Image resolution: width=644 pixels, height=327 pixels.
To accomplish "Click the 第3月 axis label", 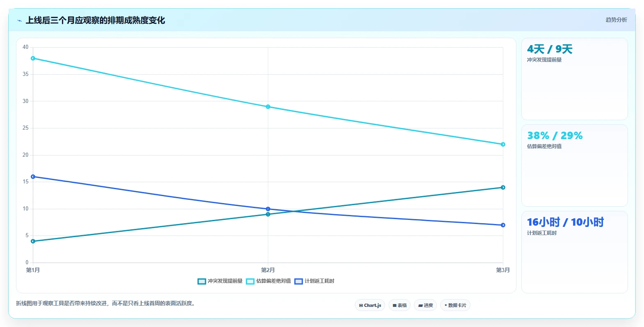I will (x=503, y=270).
